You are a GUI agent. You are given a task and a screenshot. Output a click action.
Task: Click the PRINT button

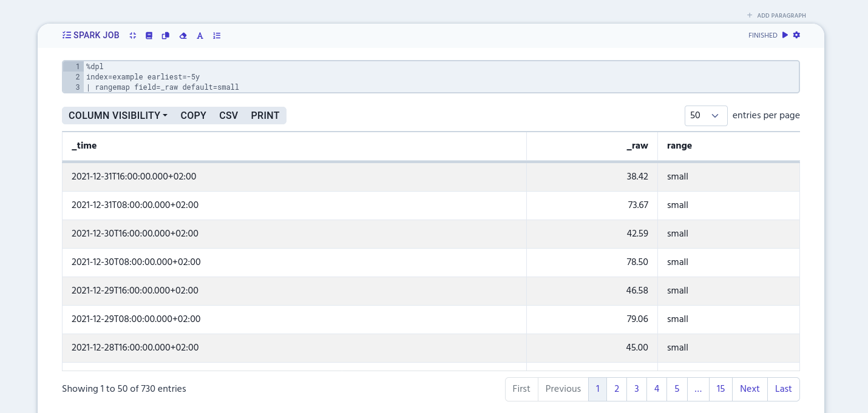[x=265, y=115]
